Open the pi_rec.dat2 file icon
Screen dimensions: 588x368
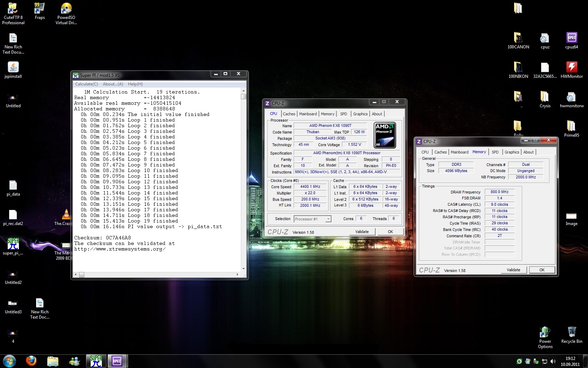(13, 217)
